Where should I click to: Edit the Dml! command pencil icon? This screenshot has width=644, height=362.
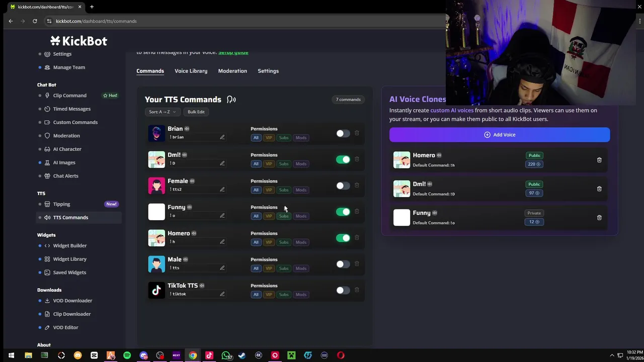click(x=222, y=163)
